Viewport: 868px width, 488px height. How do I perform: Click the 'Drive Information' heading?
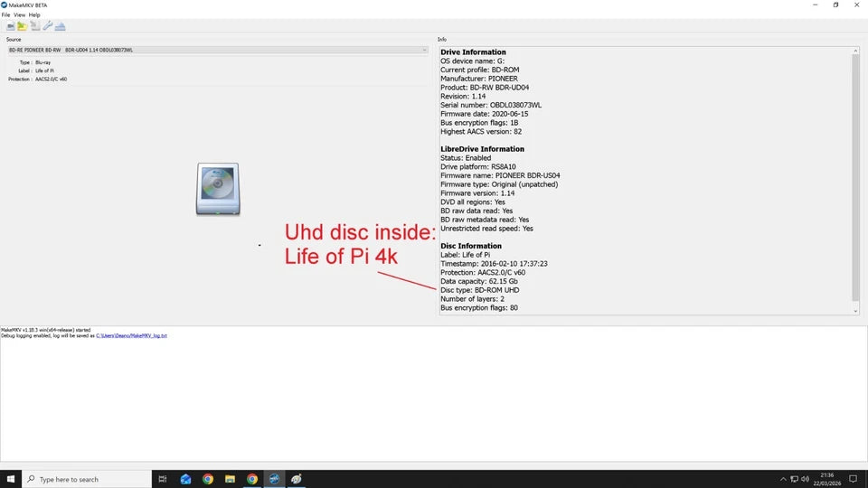click(x=473, y=52)
